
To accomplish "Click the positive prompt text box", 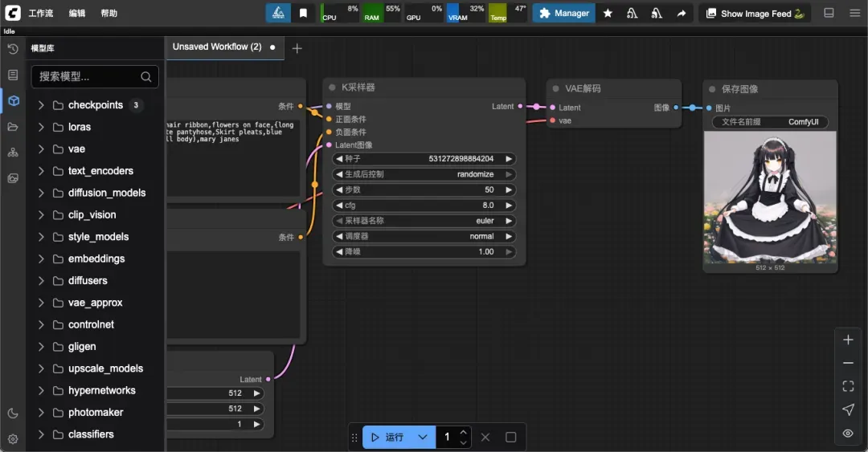I will (233, 157).
